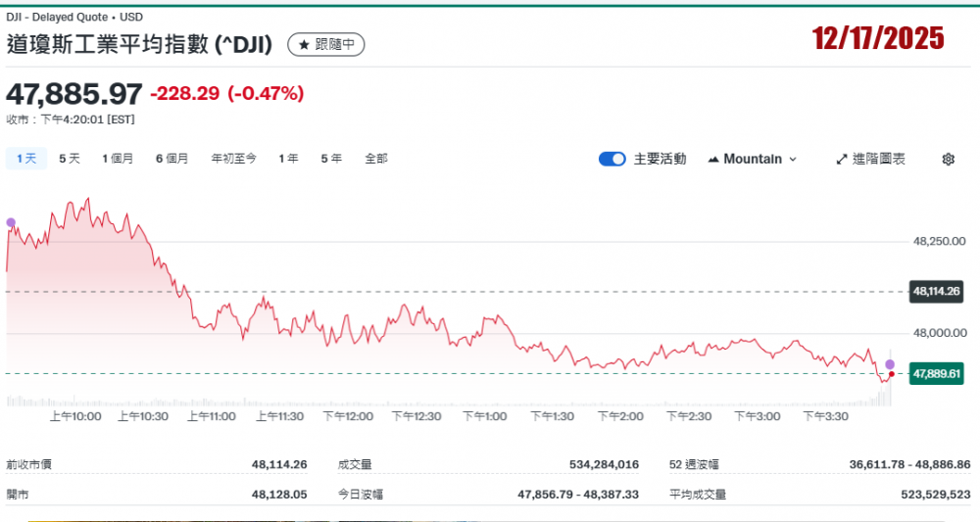Choose the 6個月 time range
The height and width of the screenshot is (522, 980).
click(171, 159)
